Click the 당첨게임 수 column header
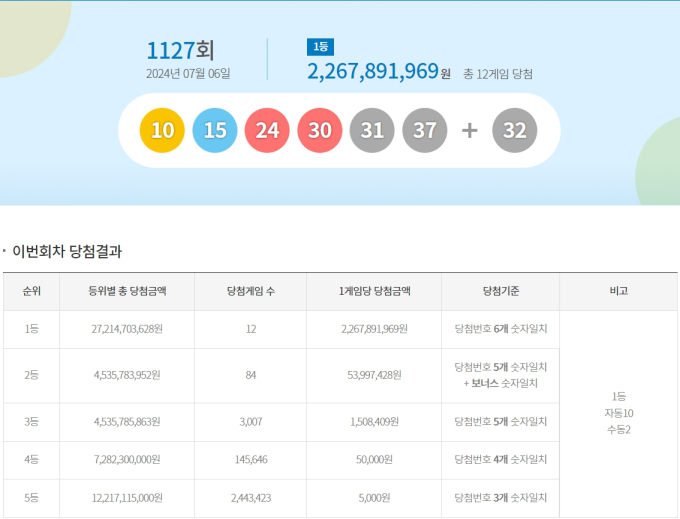 point(251,291)
